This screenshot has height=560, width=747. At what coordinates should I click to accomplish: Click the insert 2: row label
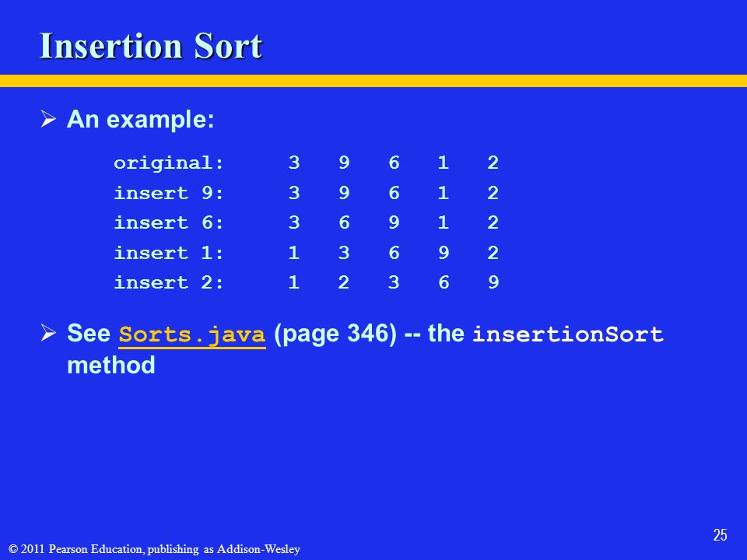click(x=169, y=282)
